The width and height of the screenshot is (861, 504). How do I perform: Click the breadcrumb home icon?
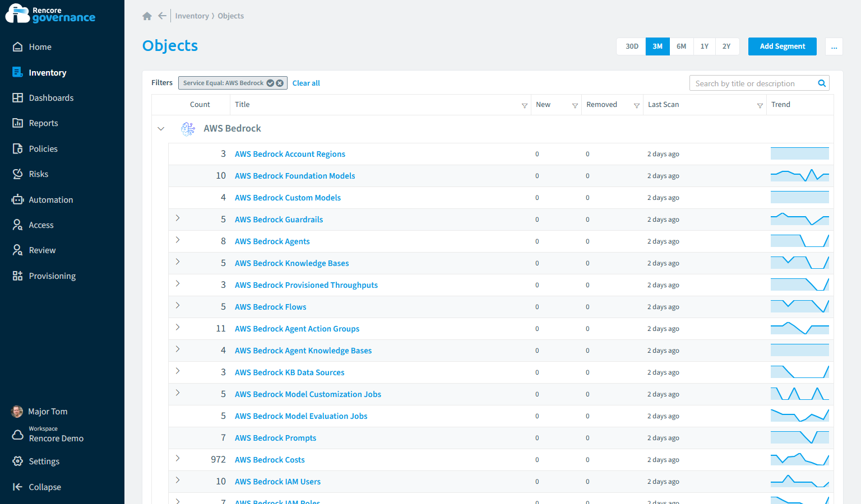(147, 16)
